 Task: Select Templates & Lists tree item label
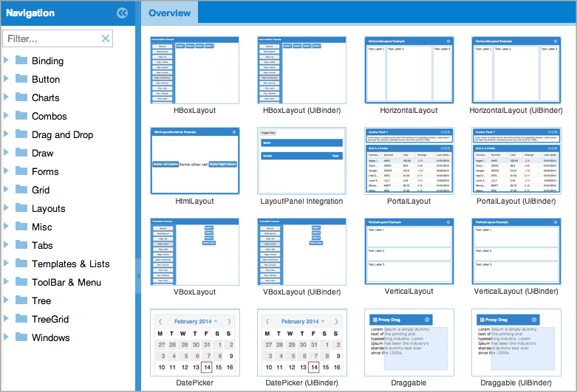71,264
